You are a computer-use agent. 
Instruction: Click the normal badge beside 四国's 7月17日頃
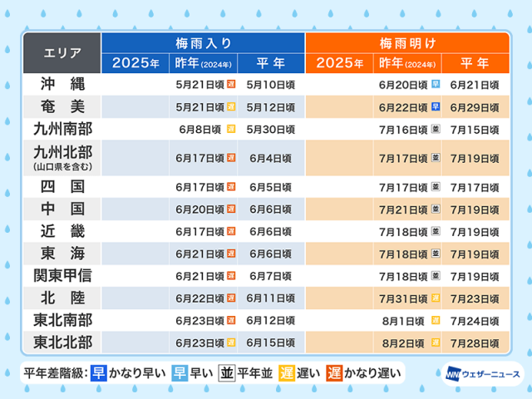tap(436, 186)
